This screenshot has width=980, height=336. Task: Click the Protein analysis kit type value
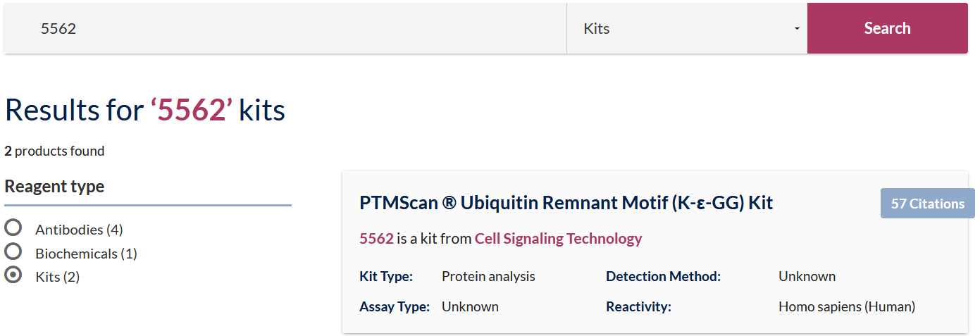pyautogui.click(x=488, y=277)
